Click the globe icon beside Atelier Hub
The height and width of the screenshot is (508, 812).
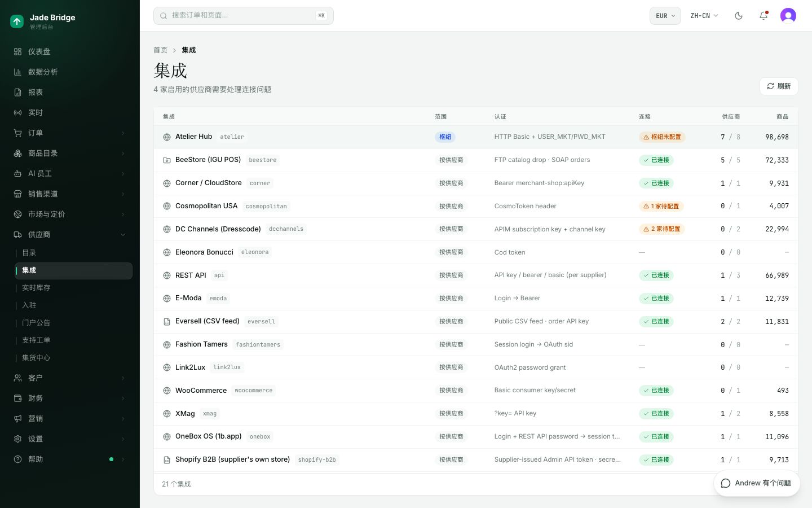167,137
